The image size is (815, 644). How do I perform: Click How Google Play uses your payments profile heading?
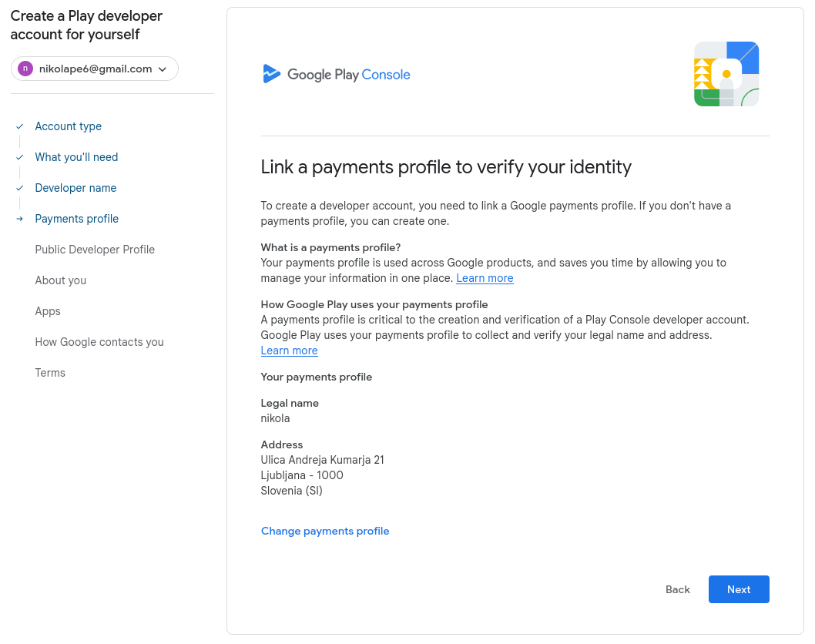pyautogui.click(x=374, y=304)
